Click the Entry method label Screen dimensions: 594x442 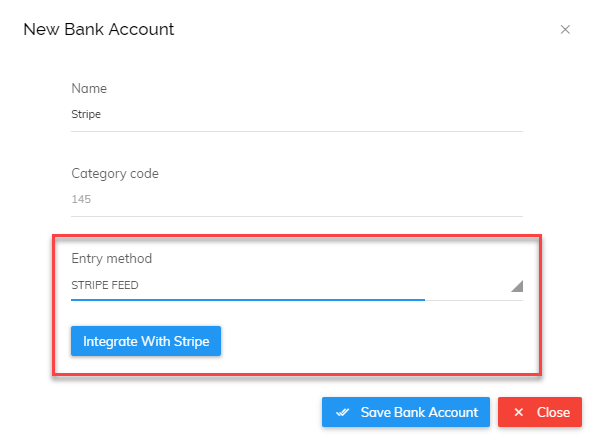112,258
